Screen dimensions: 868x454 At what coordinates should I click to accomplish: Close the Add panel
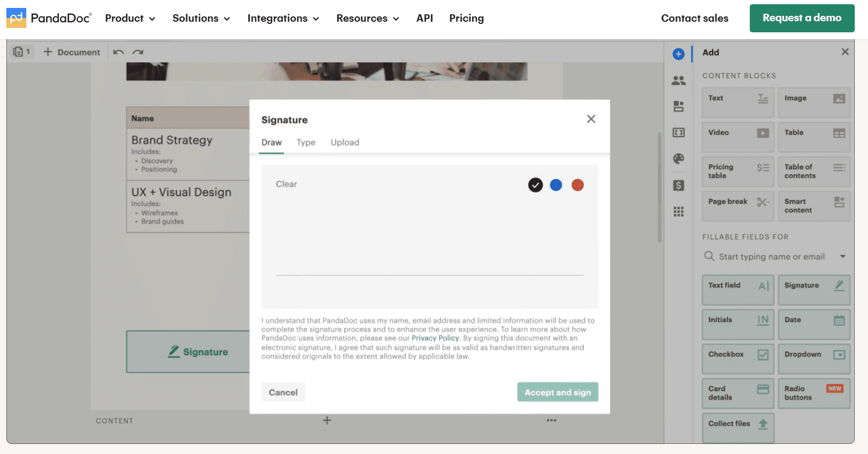pos(845,51)
